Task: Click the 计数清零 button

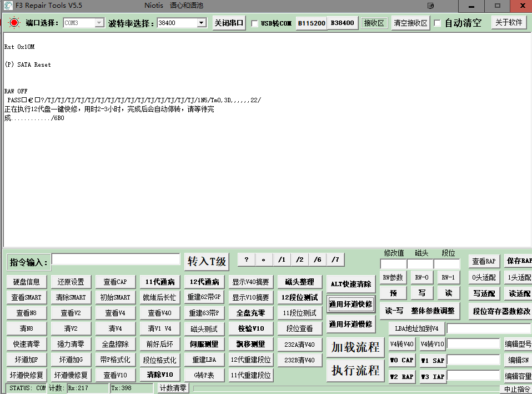Action: coord(173,388)
